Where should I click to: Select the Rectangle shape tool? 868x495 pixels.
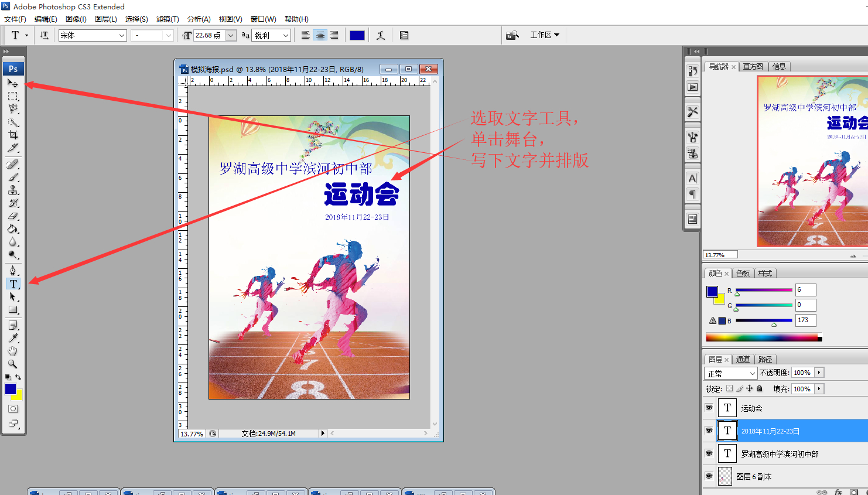(x=13, y=309)
